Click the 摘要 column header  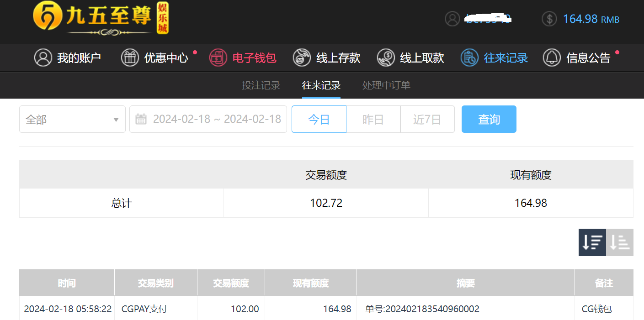point(466,283)
